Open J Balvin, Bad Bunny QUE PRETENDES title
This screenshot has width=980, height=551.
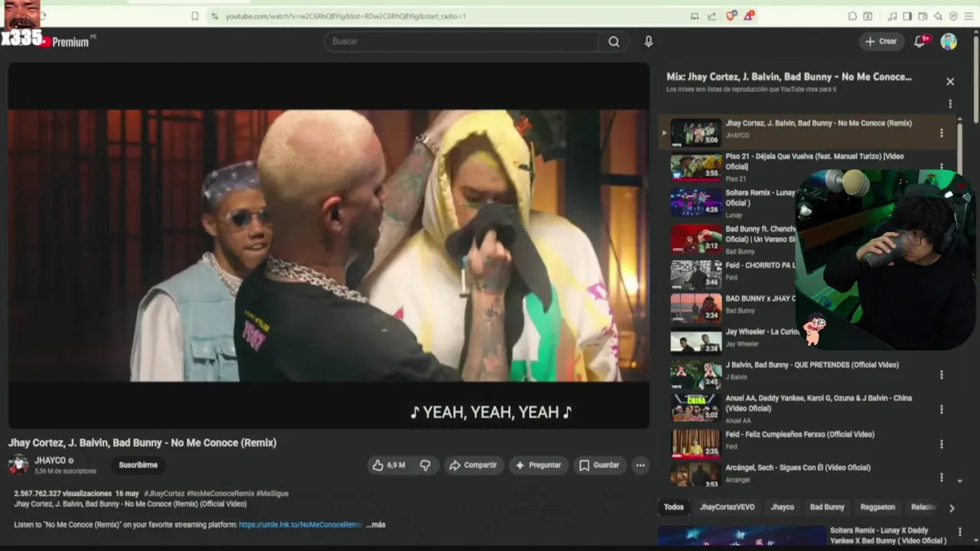(812, 365)
